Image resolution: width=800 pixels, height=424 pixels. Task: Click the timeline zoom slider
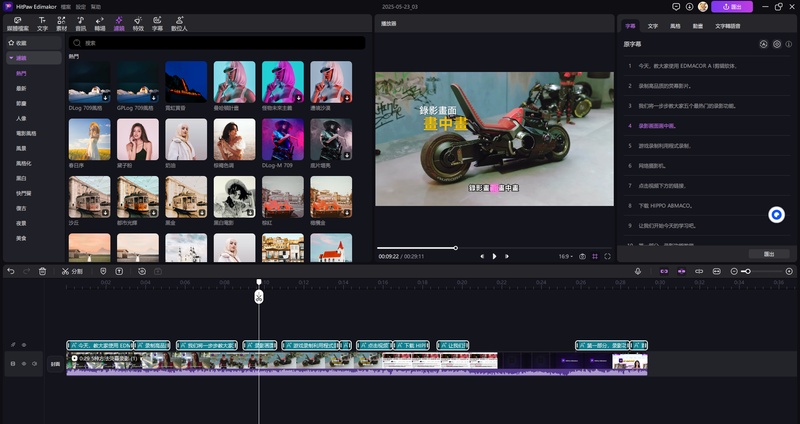coord(762,271)
